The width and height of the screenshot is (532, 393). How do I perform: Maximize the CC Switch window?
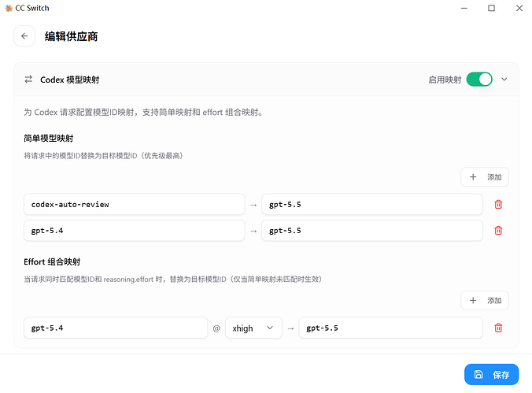click(491, 8)
